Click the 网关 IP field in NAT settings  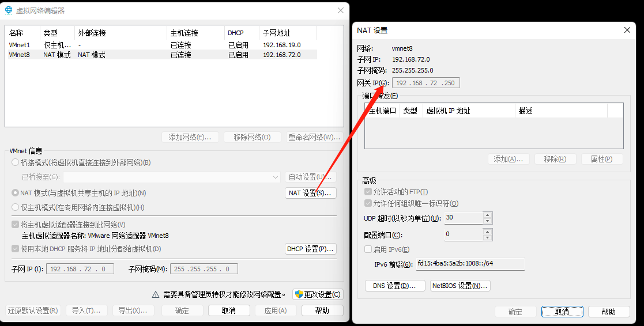pos(426,83)
